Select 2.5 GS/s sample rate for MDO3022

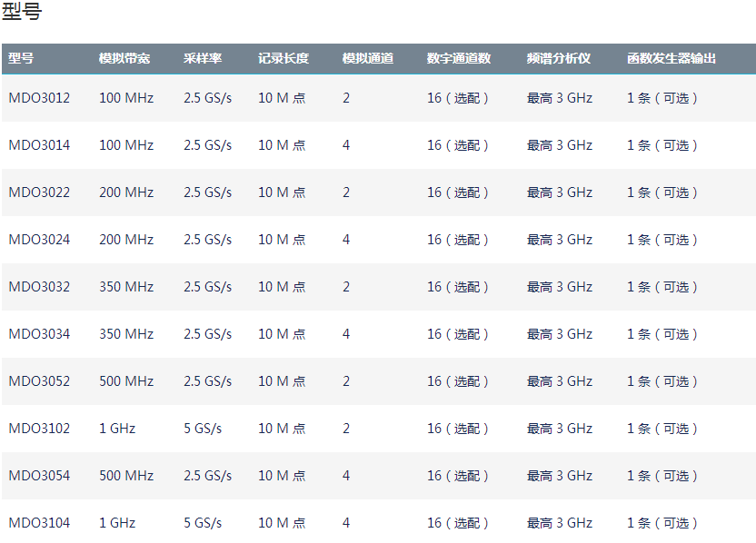coord(207,193)
